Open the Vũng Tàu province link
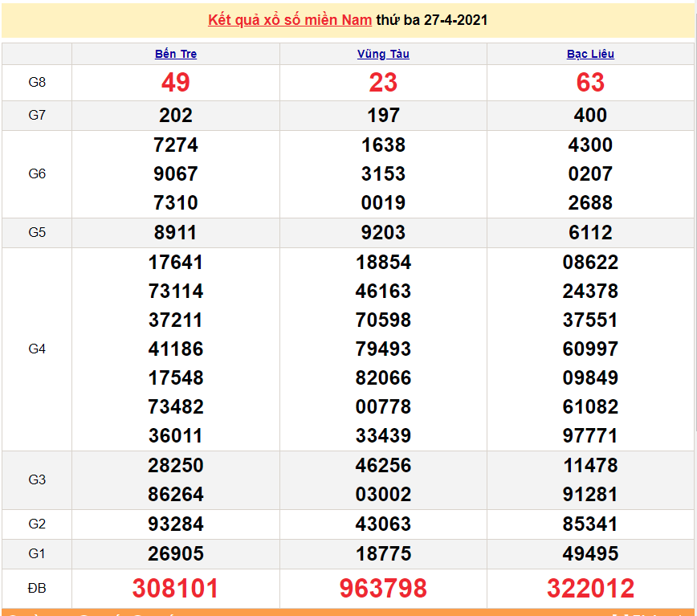The height and width of the screenshot is (616, 697). coord(383,54)
